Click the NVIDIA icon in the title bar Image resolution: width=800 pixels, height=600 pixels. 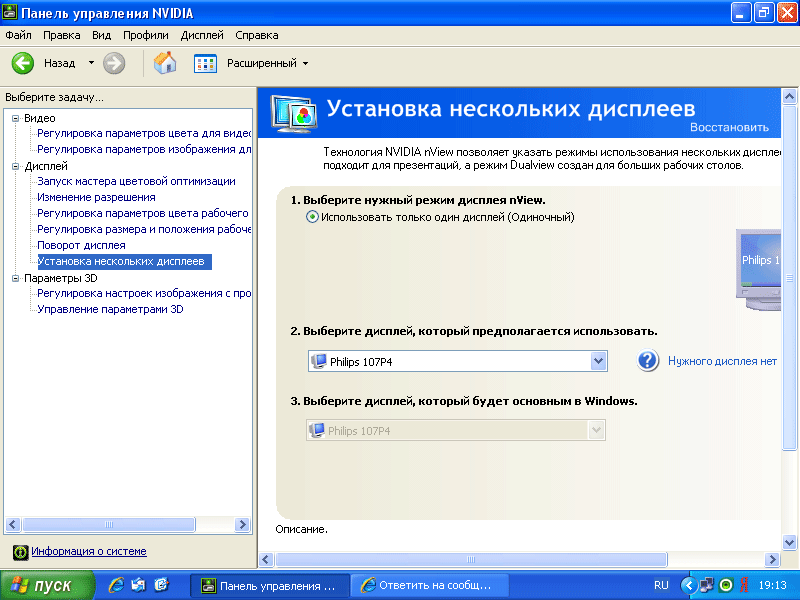[10, 12]
